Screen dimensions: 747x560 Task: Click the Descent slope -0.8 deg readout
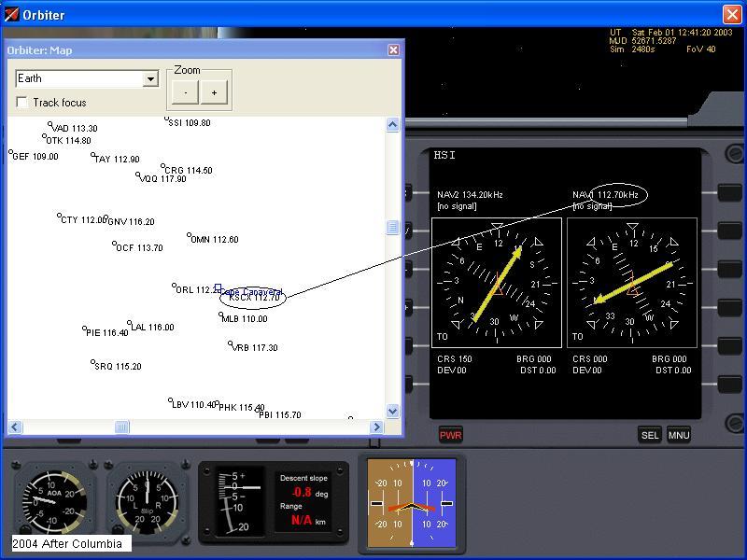pos(303,486)
